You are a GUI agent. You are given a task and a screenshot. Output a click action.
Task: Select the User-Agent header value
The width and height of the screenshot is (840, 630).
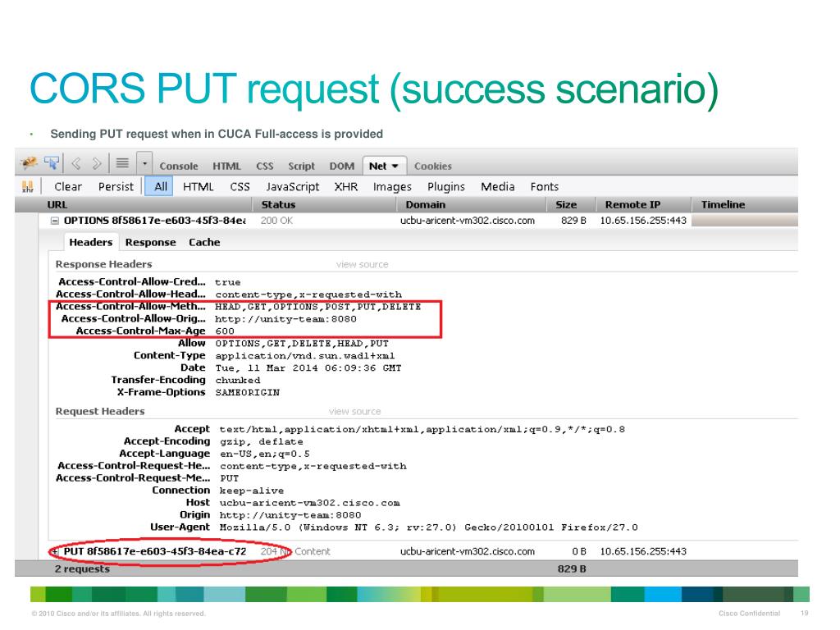point(428,527)
